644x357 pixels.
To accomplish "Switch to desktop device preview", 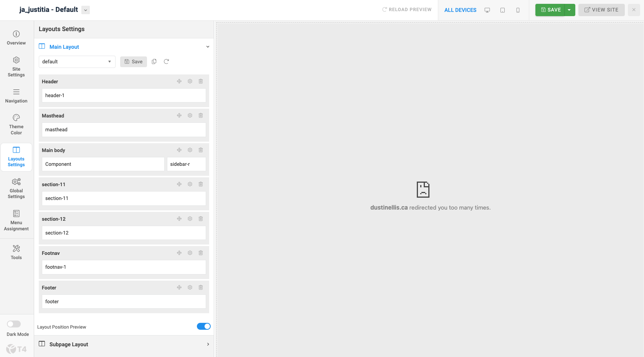I will pyautogui.click(x=487, y=10).
